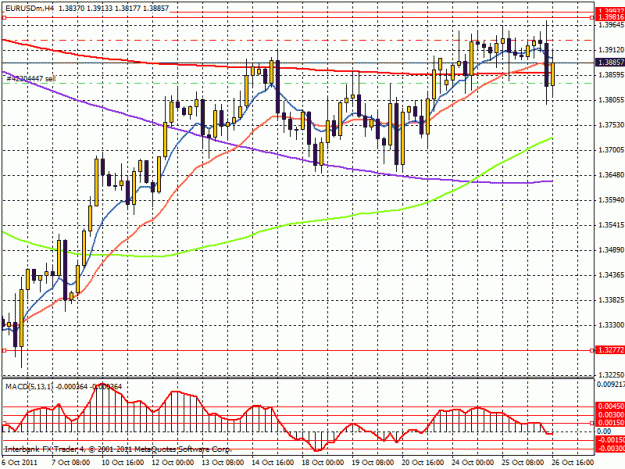
Task: Click price scale value 1.33300
Action: point(611,325)
